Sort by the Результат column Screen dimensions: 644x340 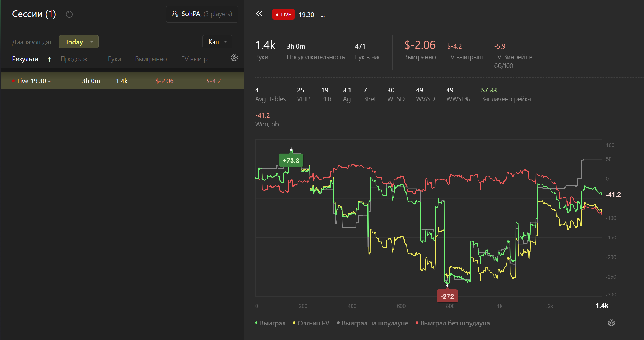[31, 59]
